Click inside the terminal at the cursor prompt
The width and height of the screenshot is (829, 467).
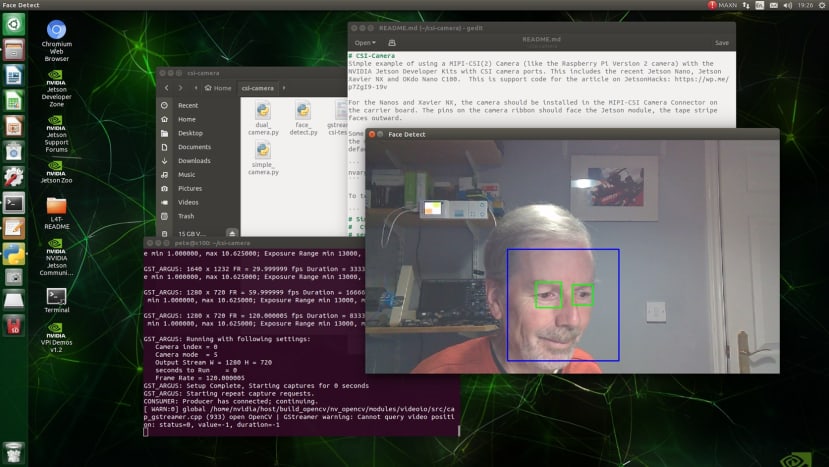point(146,432)
